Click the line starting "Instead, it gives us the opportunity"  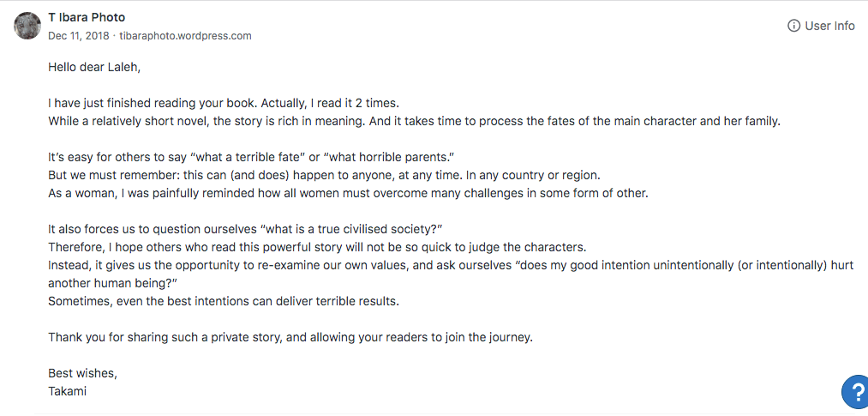pyautogui.click(x=450, y=265)
